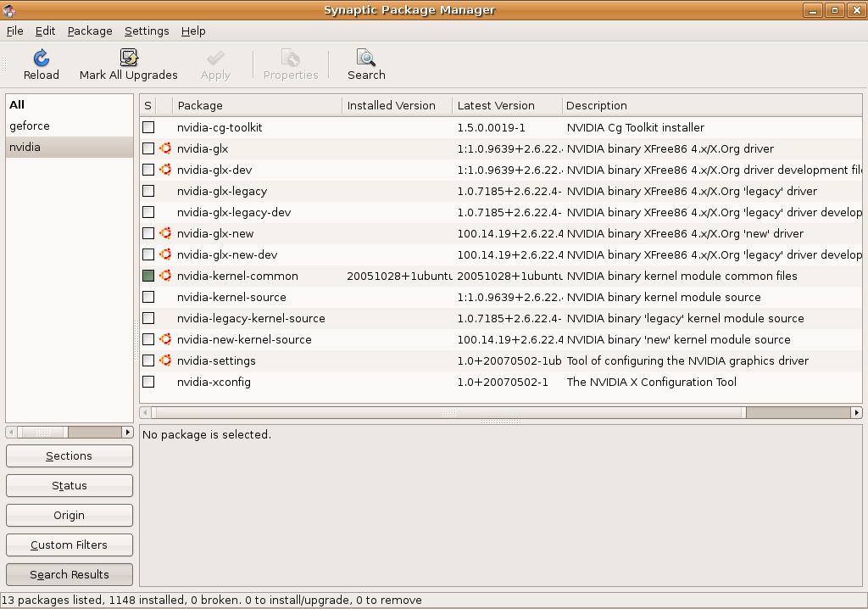
Task: Click the Search Results button
Action: (70, 574)
